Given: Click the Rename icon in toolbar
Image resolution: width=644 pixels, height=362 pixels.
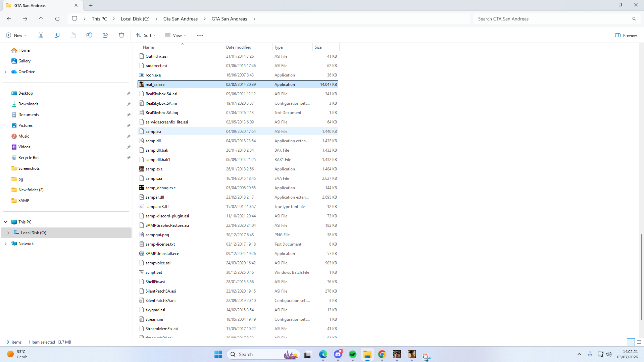Looking at the screenshot, I should [89, 35].
